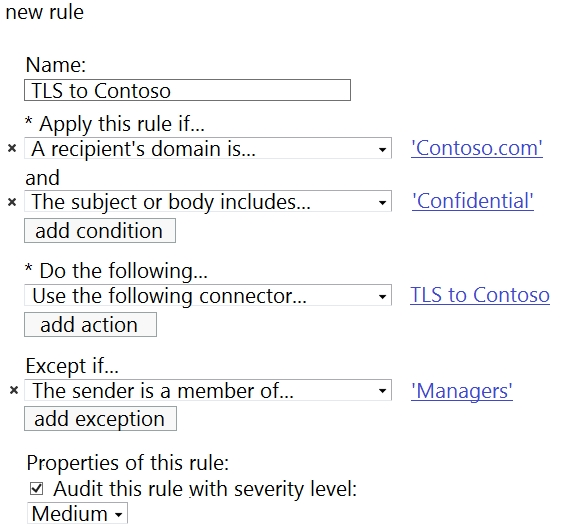Select 'The sender is a member of...' combo box

(208, 390)
